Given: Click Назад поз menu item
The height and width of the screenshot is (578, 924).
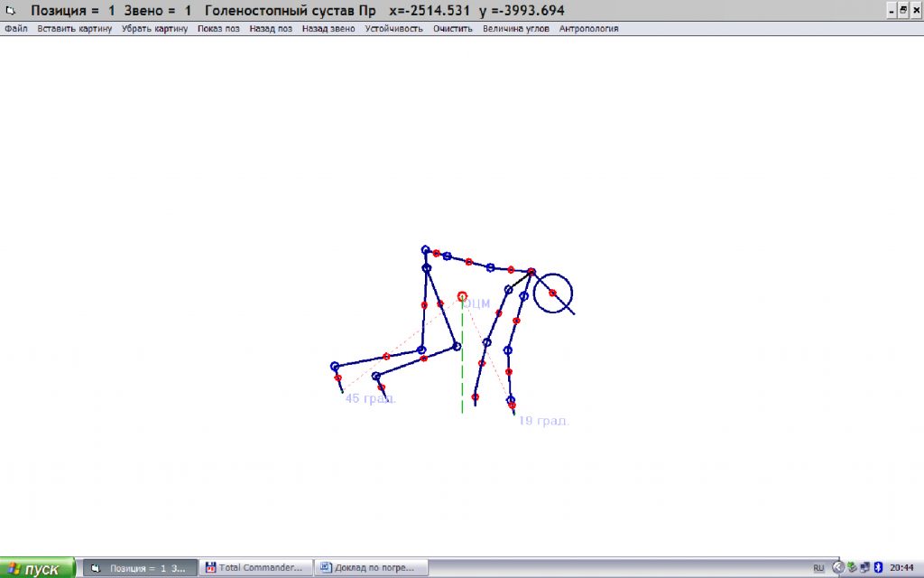Looking at the screenshot, I should click(271, 29).
